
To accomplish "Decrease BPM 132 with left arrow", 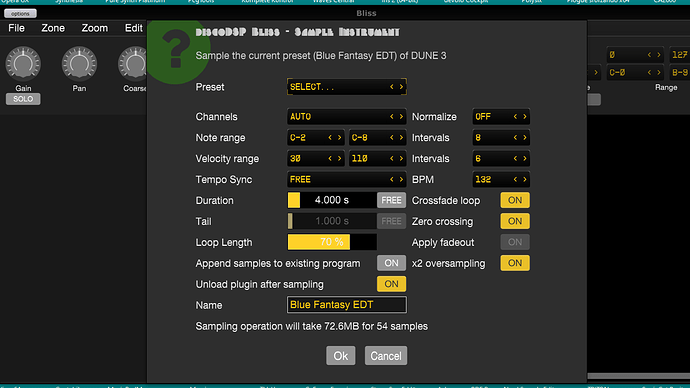I will coord(515,179).
